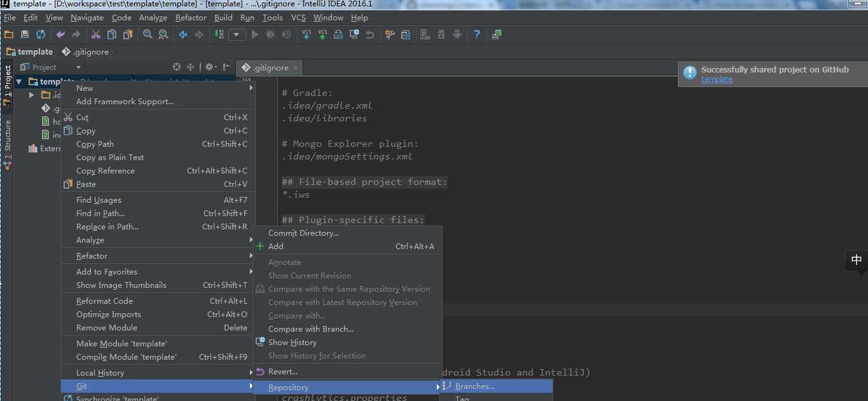Open the Refactor menu in menu bar
This screenshot has height=401, width=868.
[191, 17]
